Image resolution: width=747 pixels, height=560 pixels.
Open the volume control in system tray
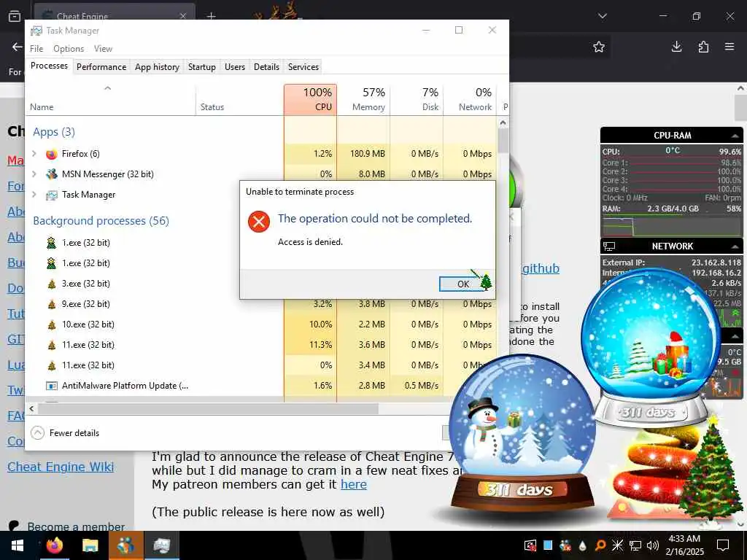[x=652, y=545]
